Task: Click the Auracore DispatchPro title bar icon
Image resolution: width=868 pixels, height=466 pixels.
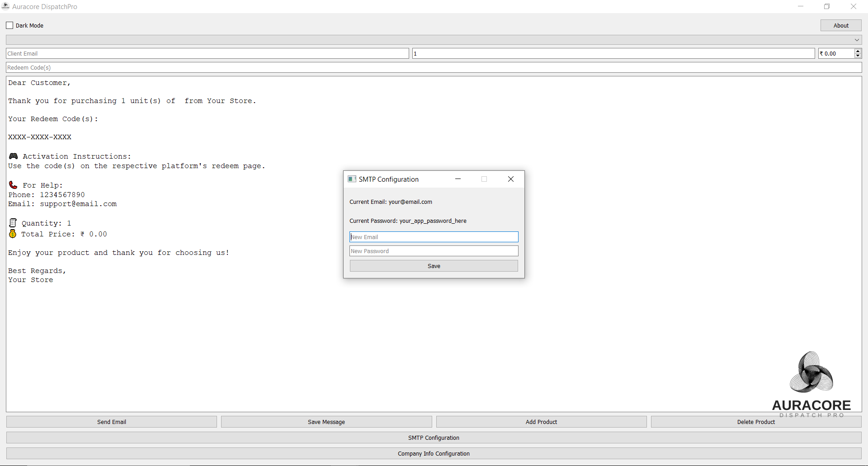Action: [x=5, y=6]
